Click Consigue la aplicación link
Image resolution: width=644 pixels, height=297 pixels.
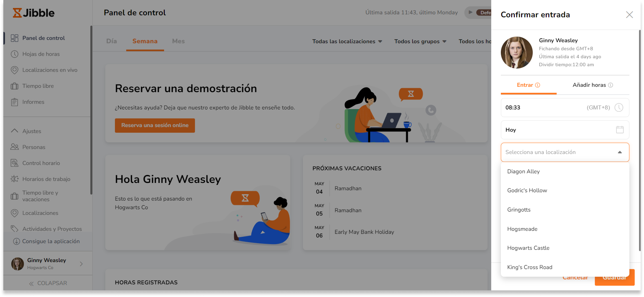coord(51,241)
